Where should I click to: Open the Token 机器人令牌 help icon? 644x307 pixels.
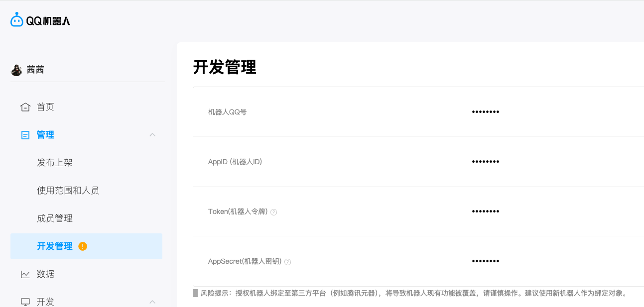(274, 211)
